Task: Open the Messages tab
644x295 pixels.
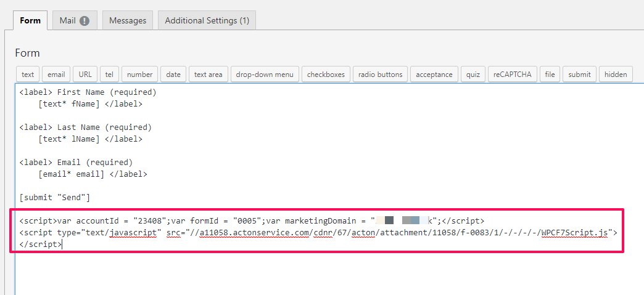Action: [128, 20]
